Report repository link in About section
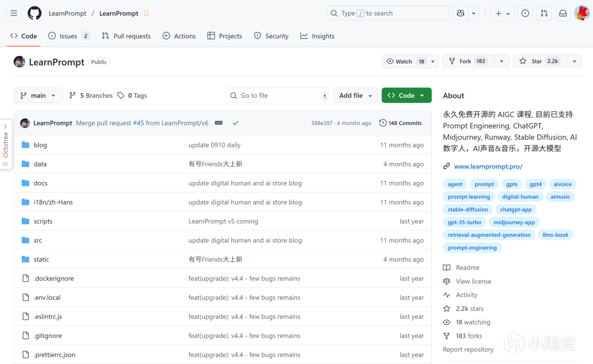 tap(468, 350)
